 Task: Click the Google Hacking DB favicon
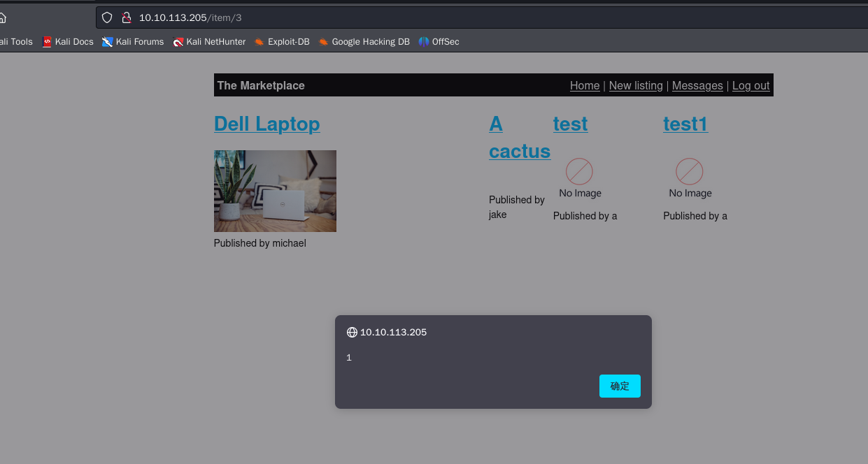tap(323, 42)
